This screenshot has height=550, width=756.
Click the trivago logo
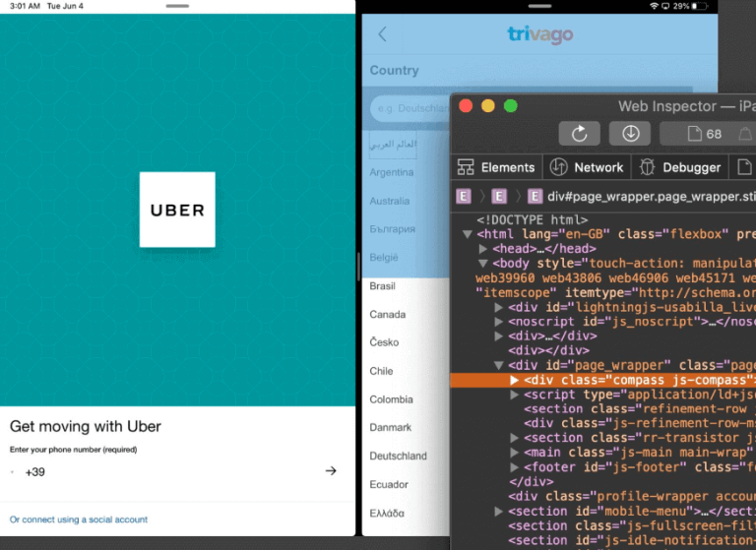click(540, 34)
